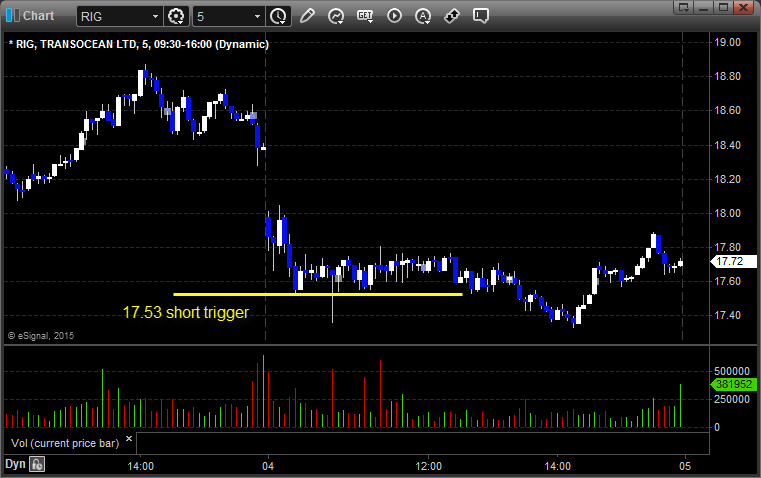Click the 250000 volume axis label
This screenshot has height=478, width=761.
(x=732, y=399)
